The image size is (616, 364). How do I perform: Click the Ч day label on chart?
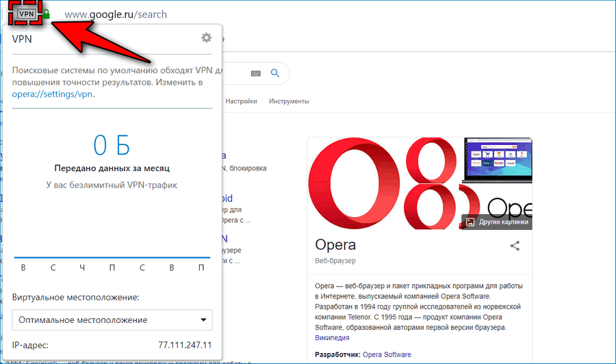pyautogui.click(x=82, y=268)
